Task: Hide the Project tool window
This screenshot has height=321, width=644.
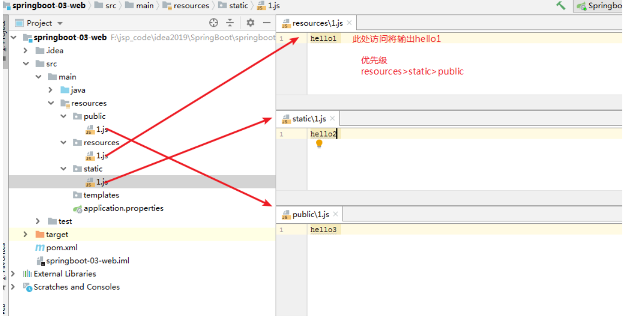Action: 267,23
